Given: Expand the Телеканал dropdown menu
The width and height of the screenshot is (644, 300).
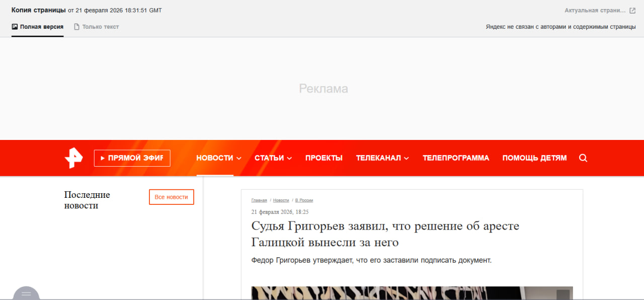Looking at the screenshot, I should pyautogui.click(x=382, y=158).
